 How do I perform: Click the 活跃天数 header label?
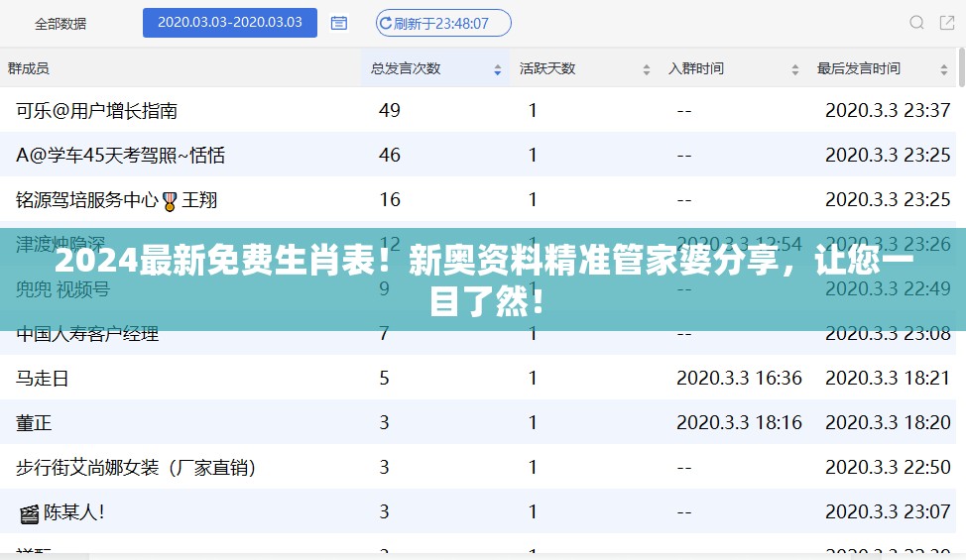point(547,68)
